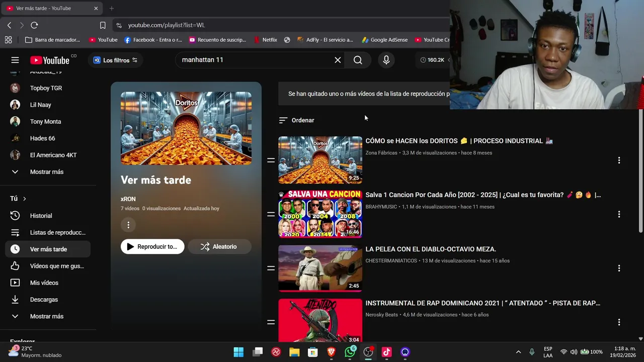Open LA PELEA CON EL DIABLO title

[431, 249]
